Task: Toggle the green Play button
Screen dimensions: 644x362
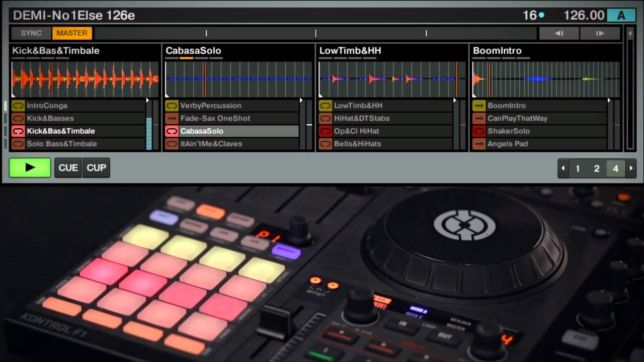Action: [x=30, y=168]
